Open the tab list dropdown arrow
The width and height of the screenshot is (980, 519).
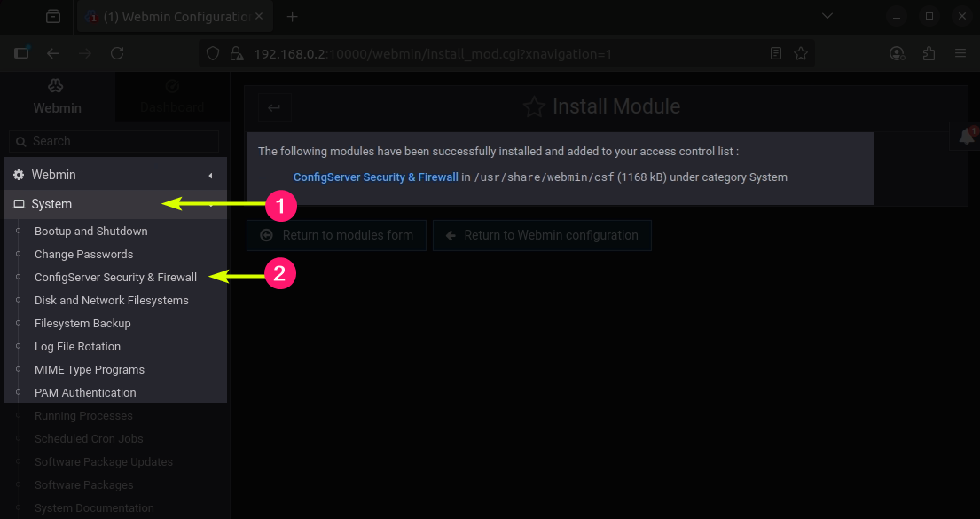(x=827, y=16)
